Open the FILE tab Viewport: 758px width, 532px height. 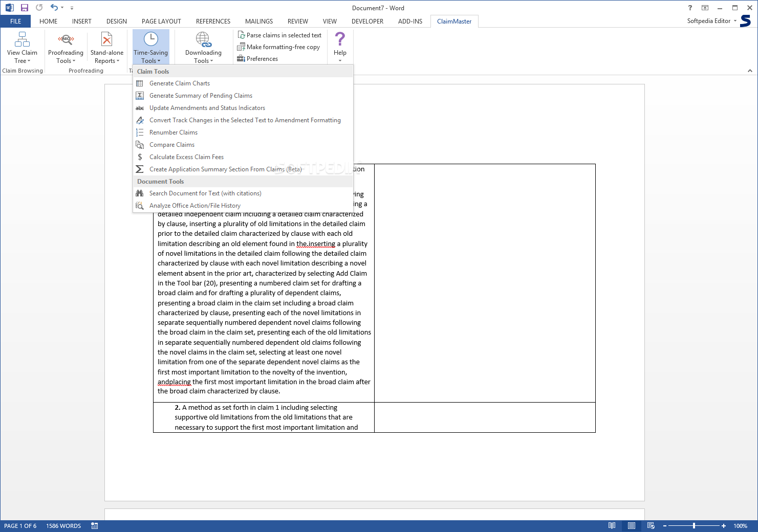point(15,21)
